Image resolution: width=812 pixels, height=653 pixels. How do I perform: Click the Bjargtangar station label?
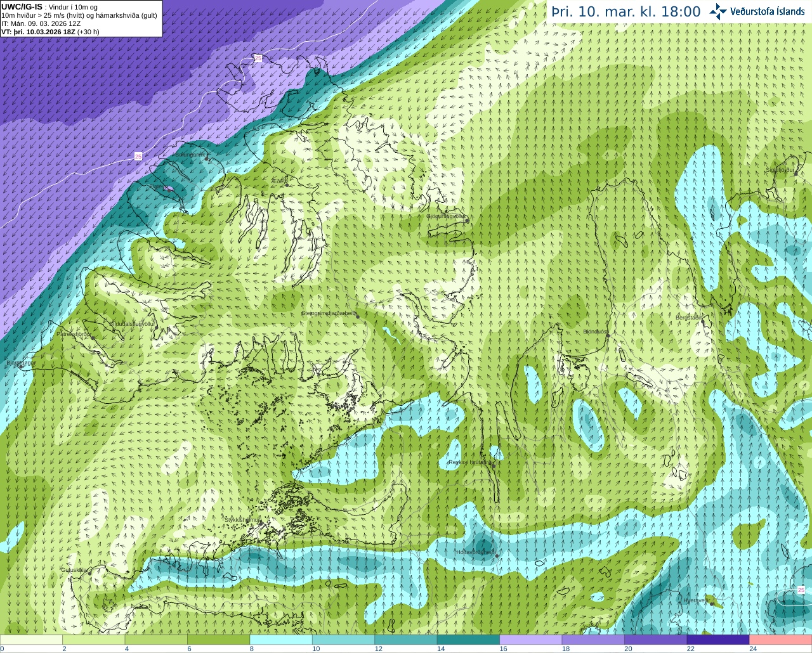tap(21, 363)
